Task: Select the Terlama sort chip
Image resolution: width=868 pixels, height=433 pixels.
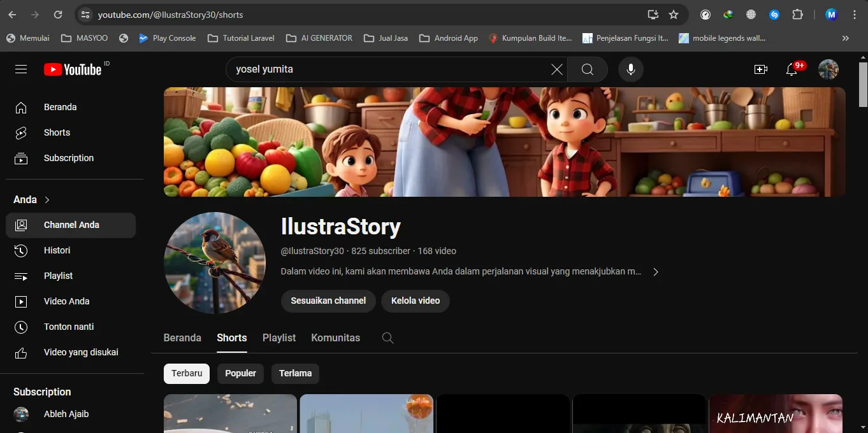Action: 295,374
